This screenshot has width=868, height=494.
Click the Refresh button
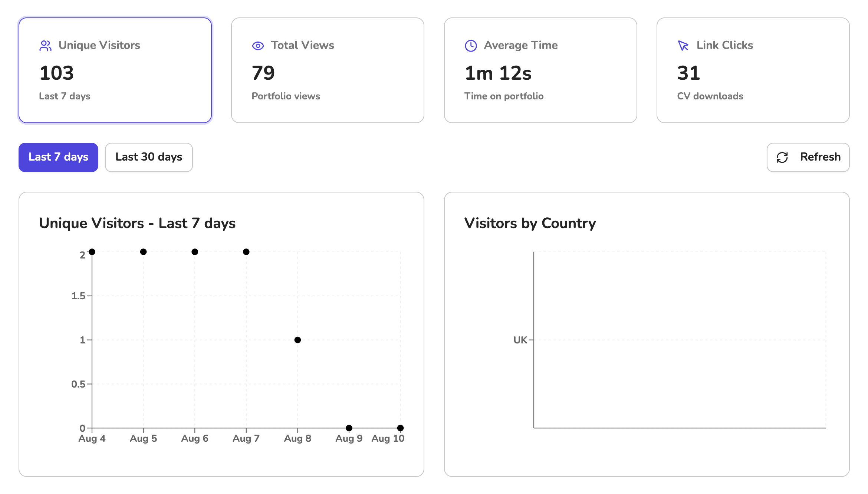(x=808, y=157)
